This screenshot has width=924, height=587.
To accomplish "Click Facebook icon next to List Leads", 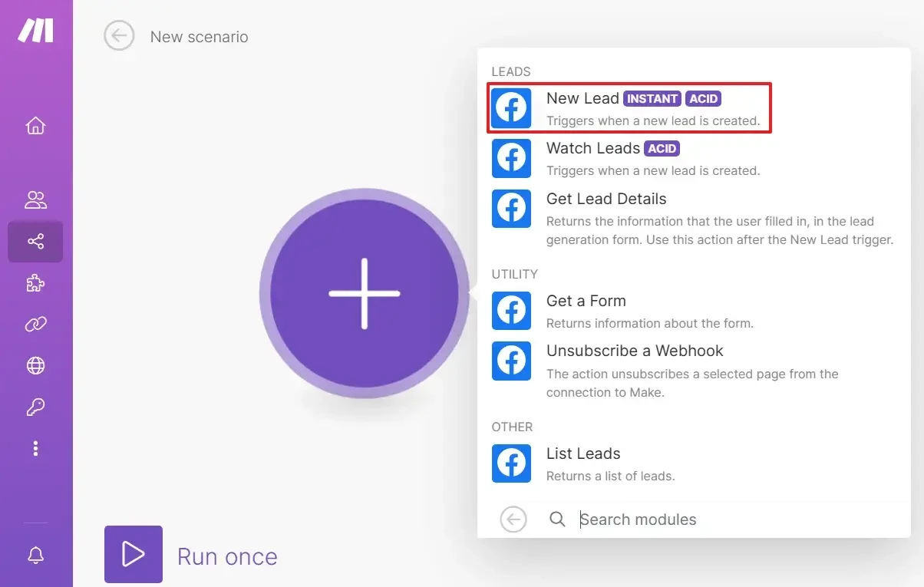I will point(511,463).
